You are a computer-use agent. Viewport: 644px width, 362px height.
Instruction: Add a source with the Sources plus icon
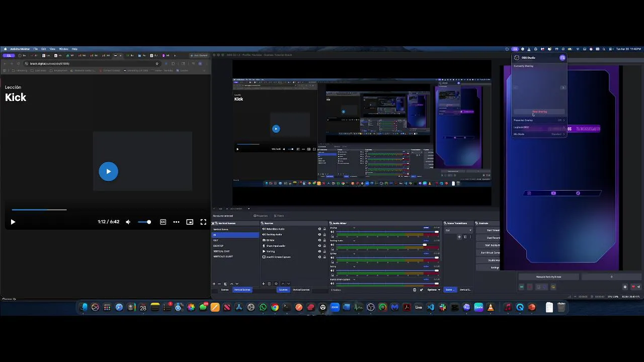point(263,284)
